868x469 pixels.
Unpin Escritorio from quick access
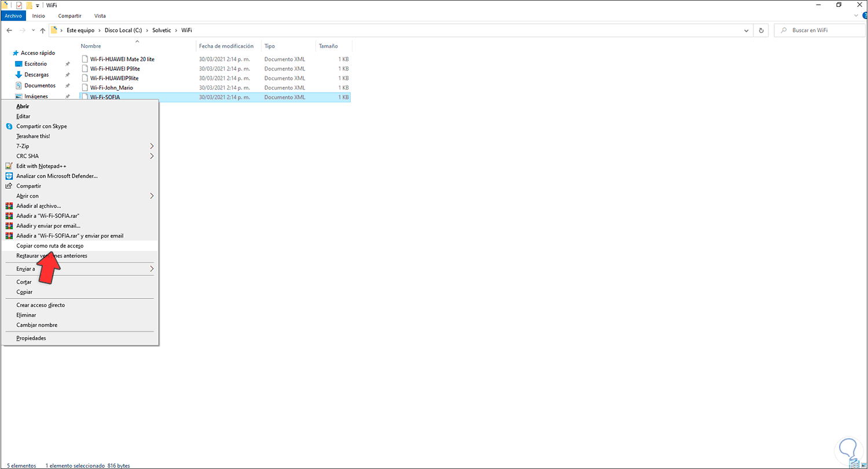pos(68,64)
